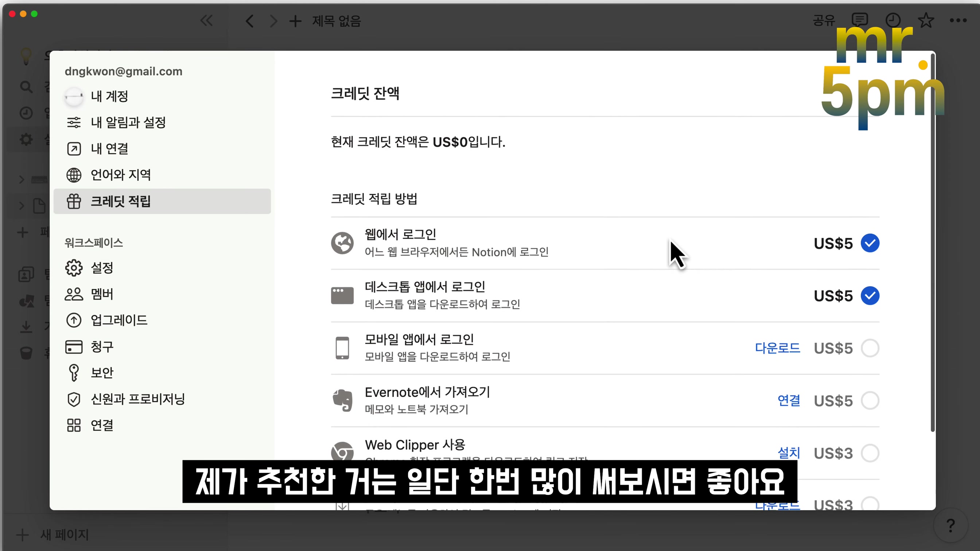
Task: Click the 공유 share button
Action: [824, 20]
